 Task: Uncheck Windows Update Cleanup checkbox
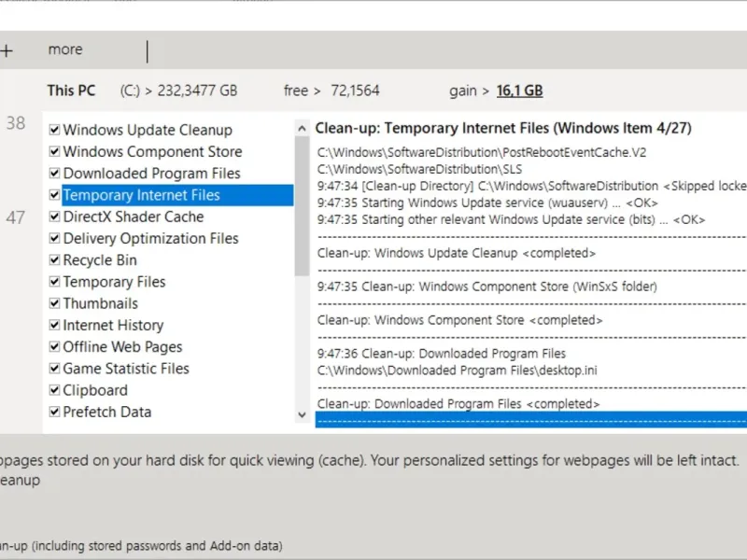tap(55, 131)
